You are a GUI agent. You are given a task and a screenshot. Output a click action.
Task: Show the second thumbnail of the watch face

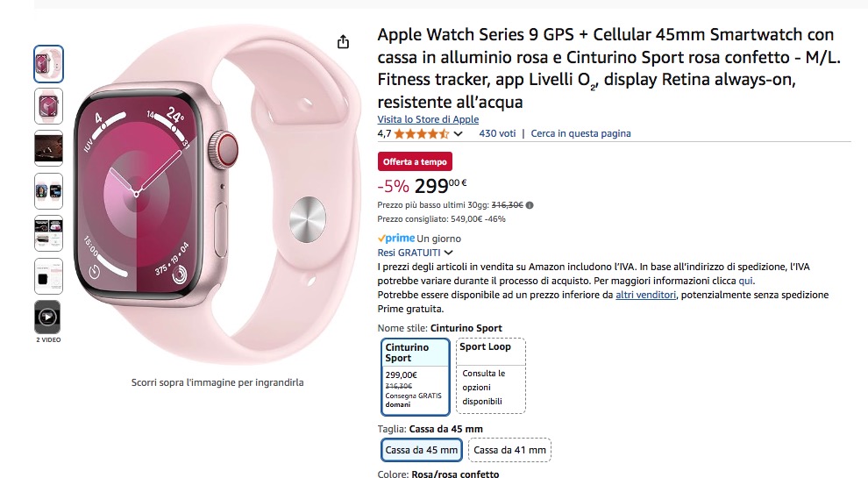coord(48,105)
